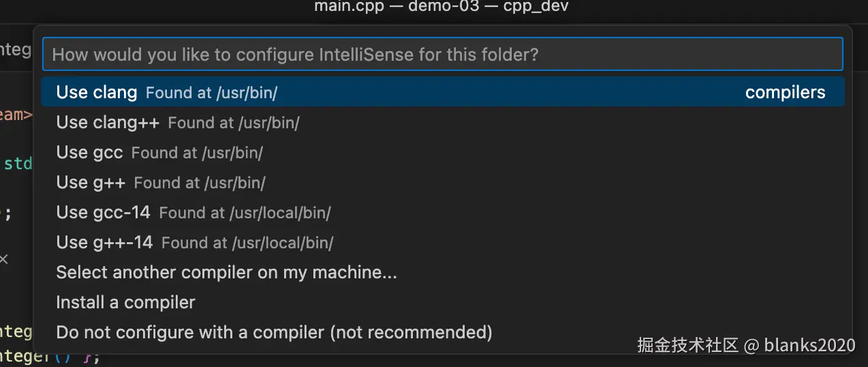Click the lone semicolon line in the editor
The image size is (868, 367).
point(7,214)
